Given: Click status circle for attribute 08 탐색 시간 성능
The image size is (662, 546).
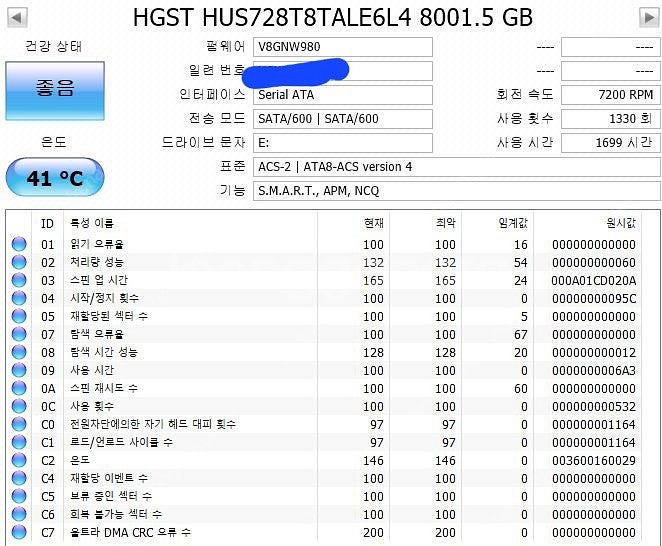Looking at the screenshot, I should 19,352.
